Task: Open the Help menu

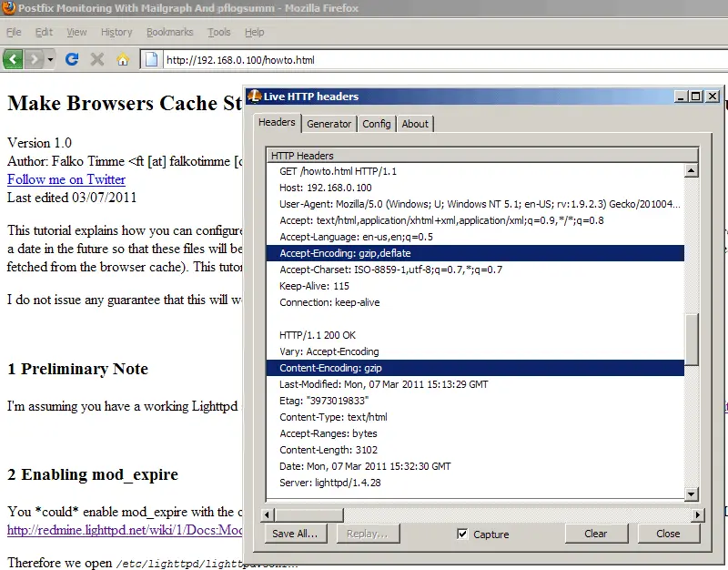Action: tap(255, 32)
